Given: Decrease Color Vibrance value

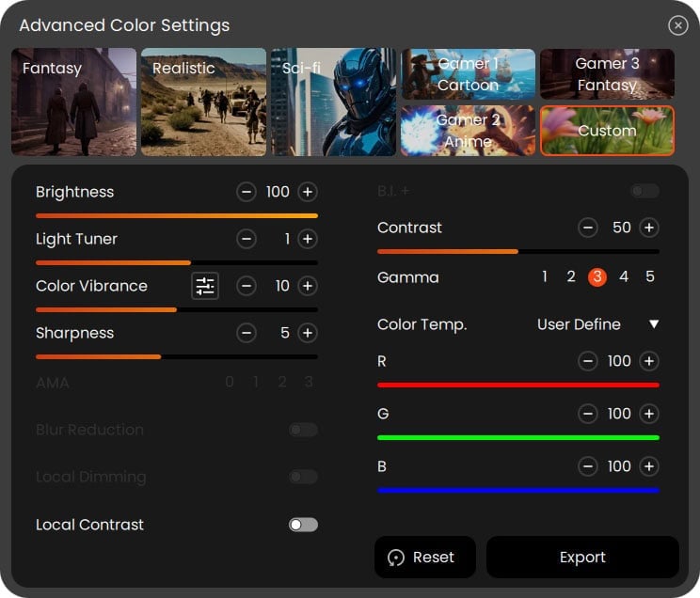Looking at the screenshot, I should coord(246,286).
